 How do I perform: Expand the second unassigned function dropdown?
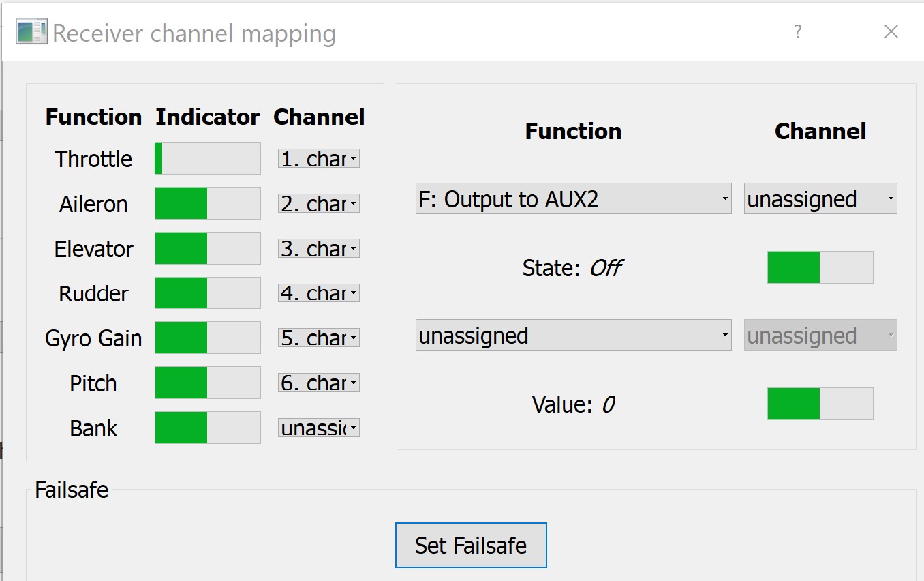(x=573, y=336)
